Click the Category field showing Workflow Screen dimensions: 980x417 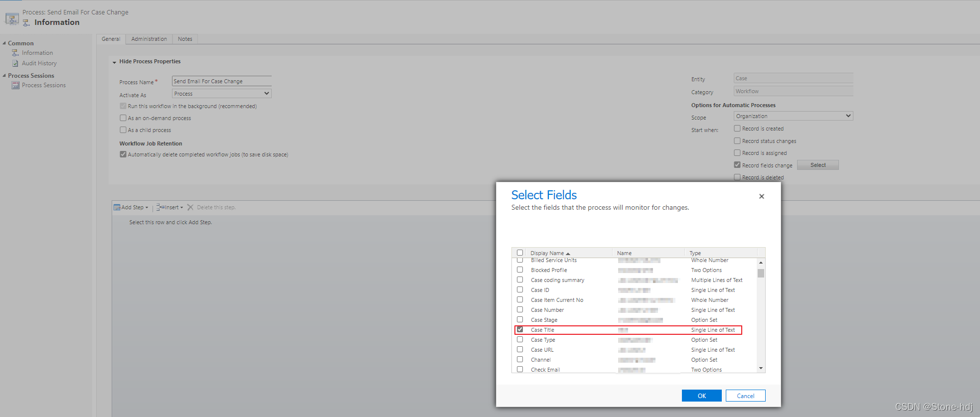pyautogui.click(x=793, y=91)
